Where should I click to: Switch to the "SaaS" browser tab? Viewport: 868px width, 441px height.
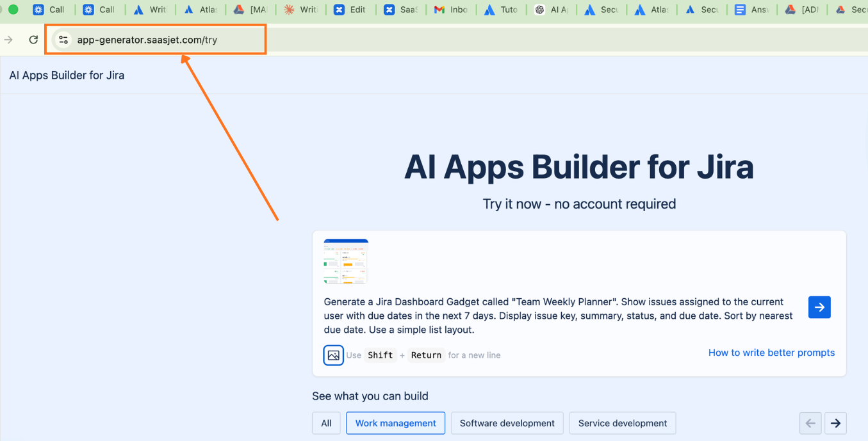pos(400,10)
